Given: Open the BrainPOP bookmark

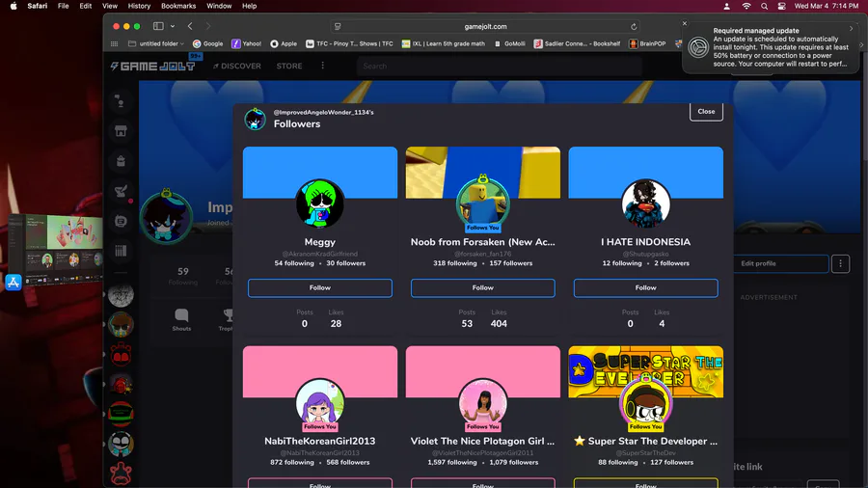Looking at the screenshot, I should (647, 43).
